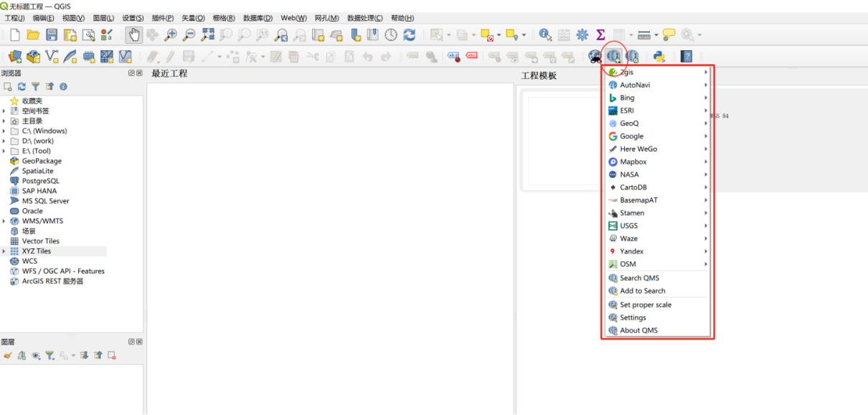Open the measure ruler tool

pyautogui.click(x=643, y=34)
